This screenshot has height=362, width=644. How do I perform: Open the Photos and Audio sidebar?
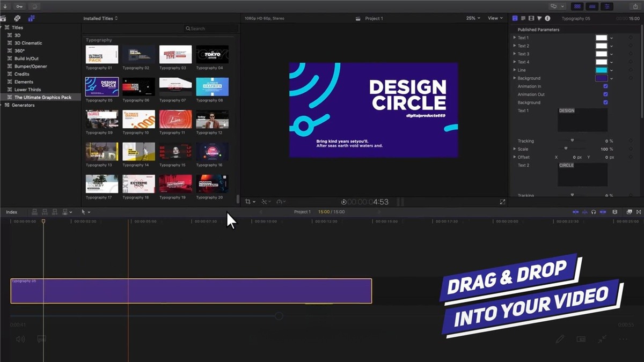click(x=17, y=18)
